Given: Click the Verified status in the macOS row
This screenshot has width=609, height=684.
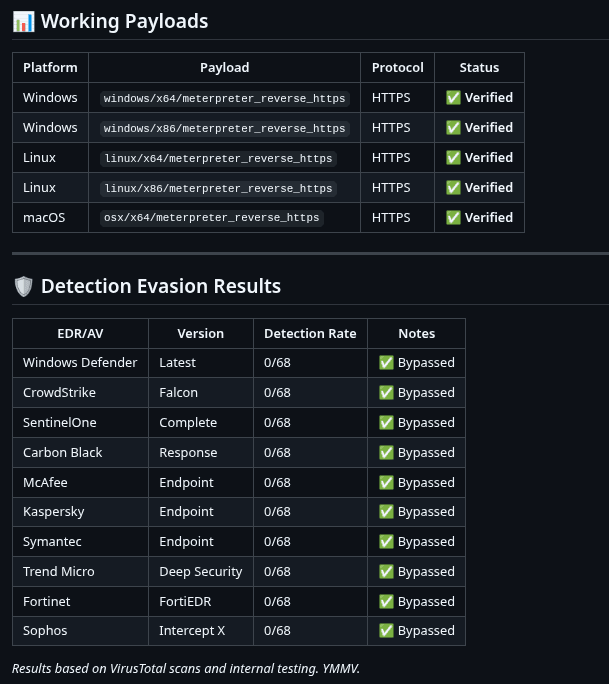Looking at the screenshot, I should (479, 217).
